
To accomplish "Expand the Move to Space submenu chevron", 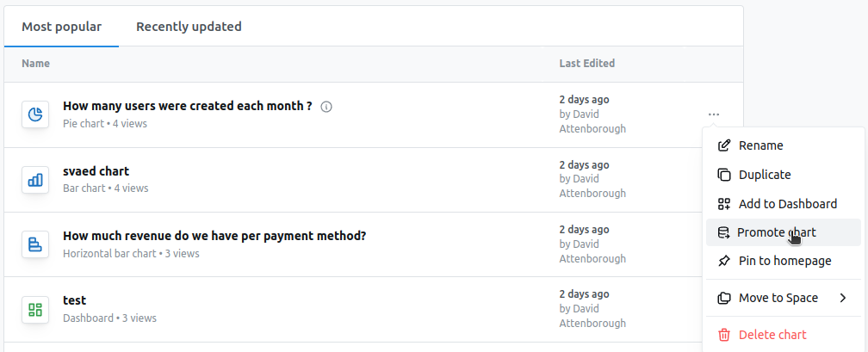I will (x=842, y=299).
